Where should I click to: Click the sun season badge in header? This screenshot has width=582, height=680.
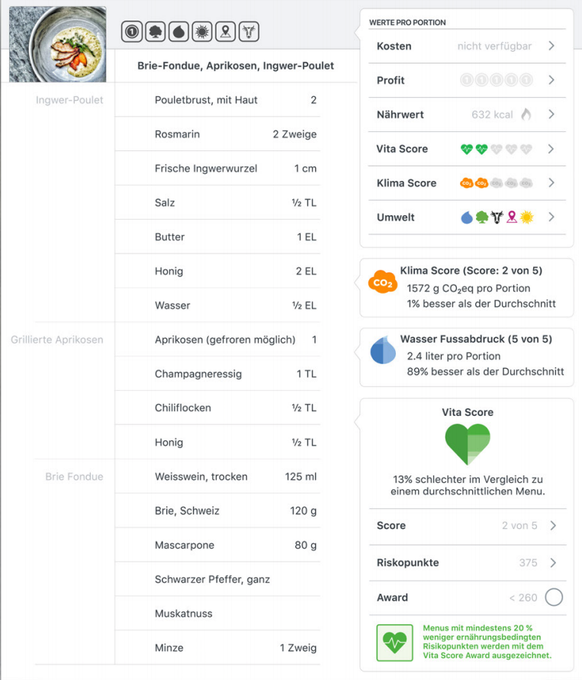click(202, 32)
